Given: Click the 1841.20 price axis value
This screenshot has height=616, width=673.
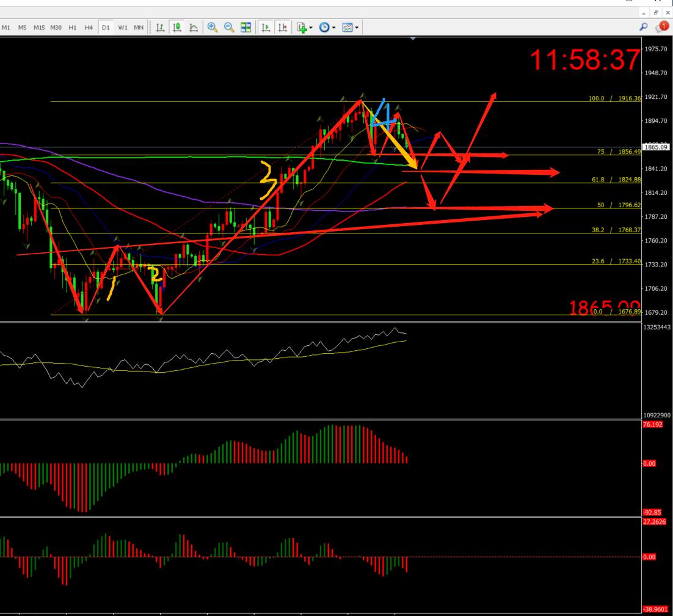Looking at the screenshot, I should 656,169.
